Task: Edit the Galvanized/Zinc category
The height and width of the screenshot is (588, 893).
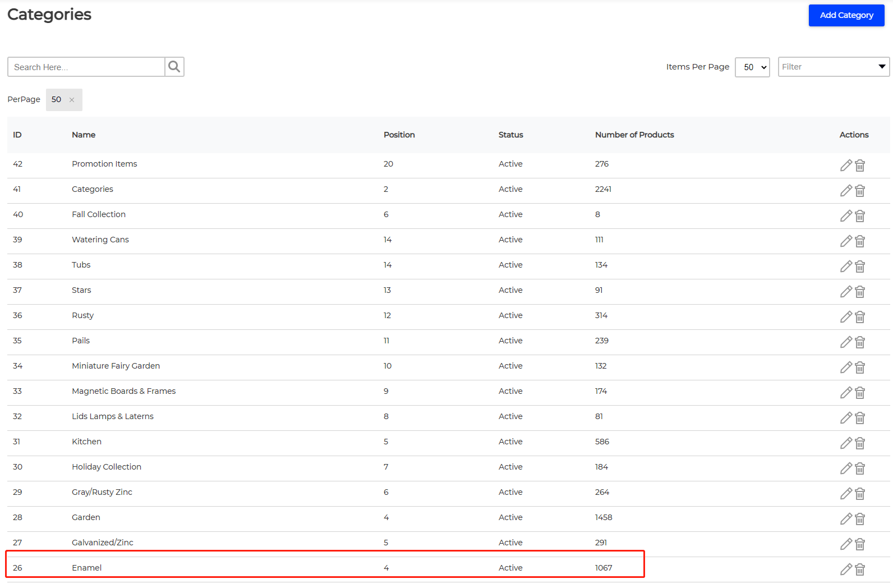Action: click(x=846, y=544)
